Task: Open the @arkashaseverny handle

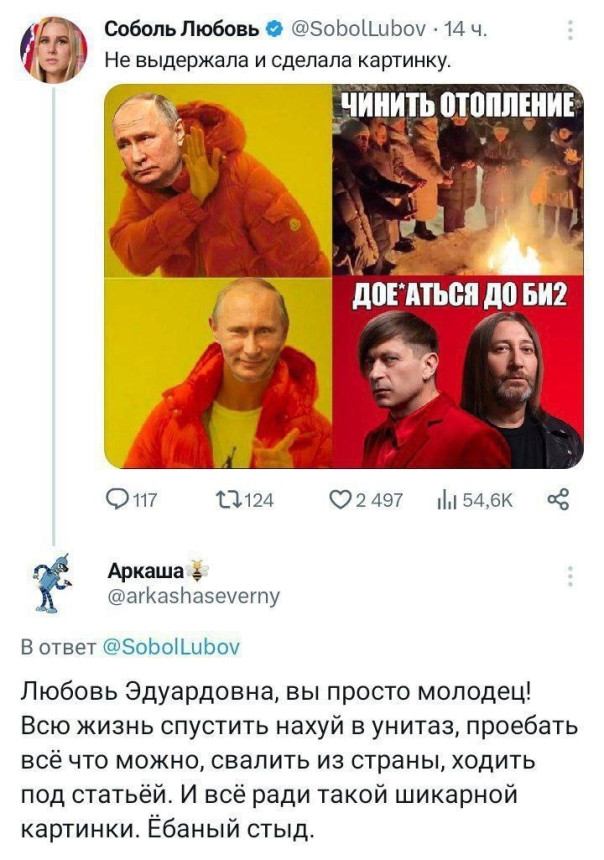Action: tap(194, 596)
